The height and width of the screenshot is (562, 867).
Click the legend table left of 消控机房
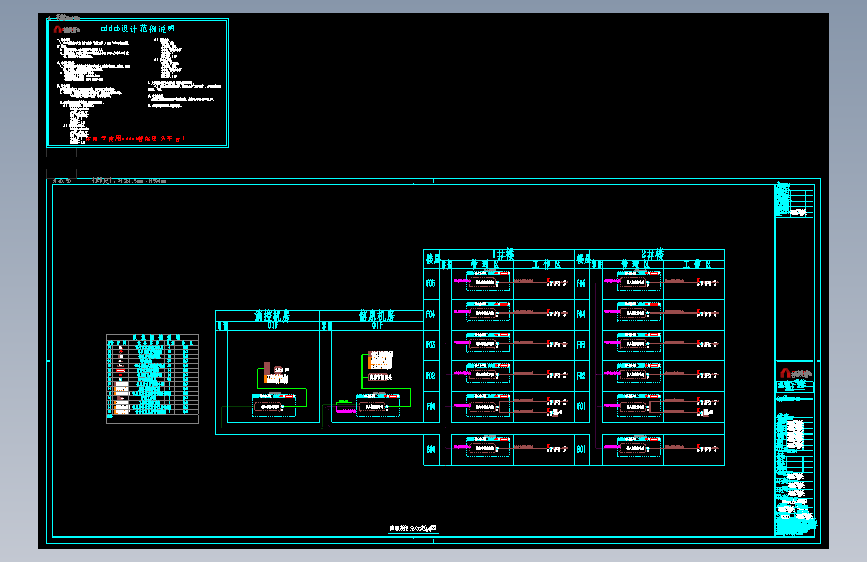pos(153,379)
